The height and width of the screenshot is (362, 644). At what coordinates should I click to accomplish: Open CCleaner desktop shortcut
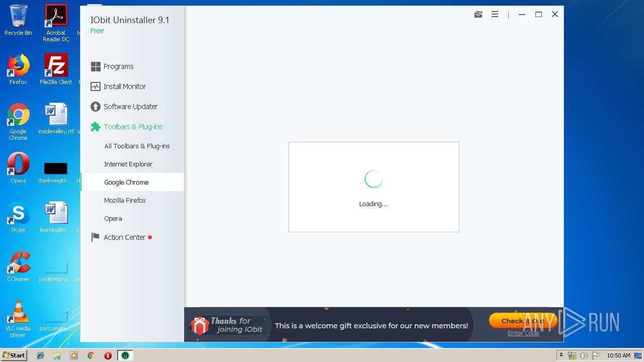tap(18, 266)
